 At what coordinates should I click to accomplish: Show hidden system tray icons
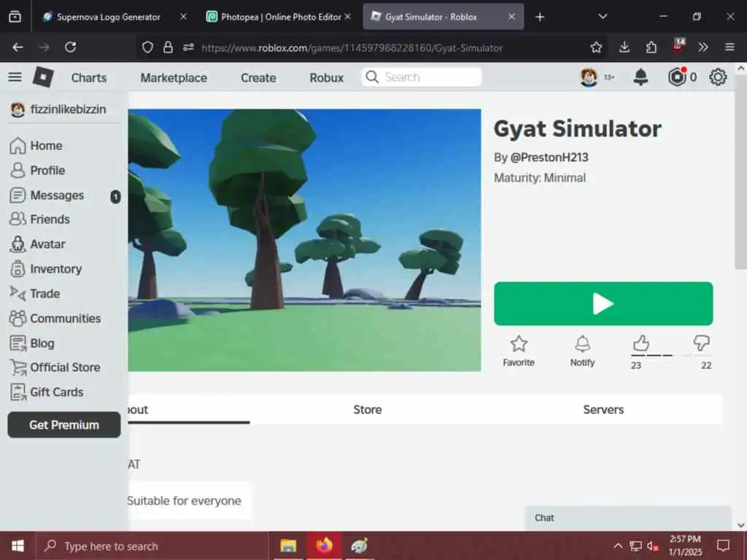point(618,545)
